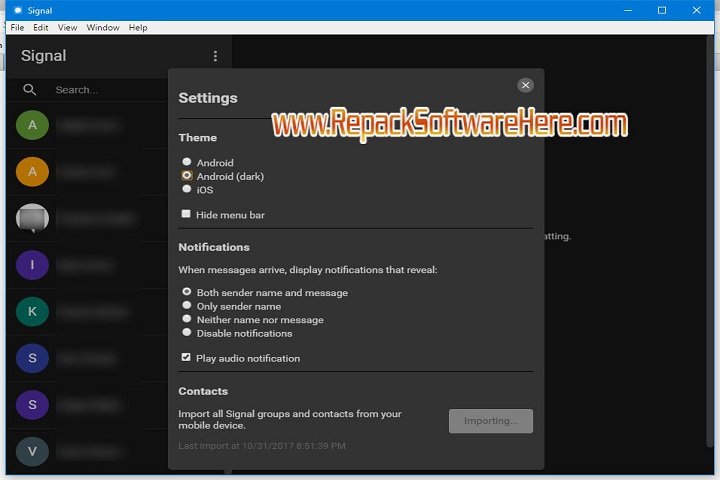The height and width of the screenshot is (480, 720).
Task: Click the Importing... button
Action: (491, 421)
